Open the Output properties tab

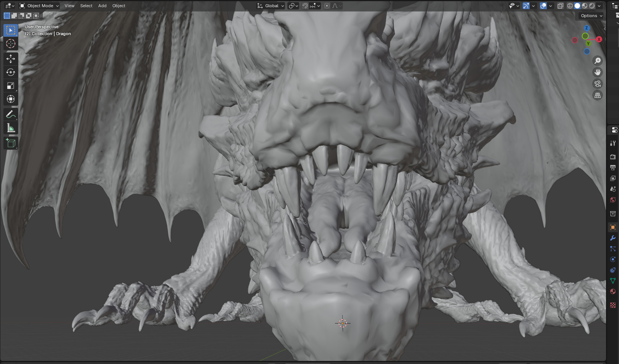pos(613,167)
